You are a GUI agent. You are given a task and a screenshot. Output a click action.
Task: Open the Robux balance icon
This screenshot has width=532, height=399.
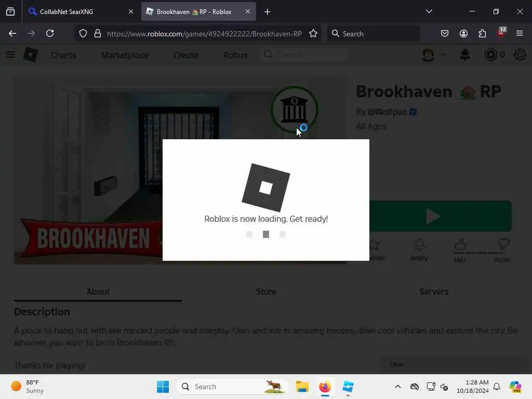coord(490,55)
